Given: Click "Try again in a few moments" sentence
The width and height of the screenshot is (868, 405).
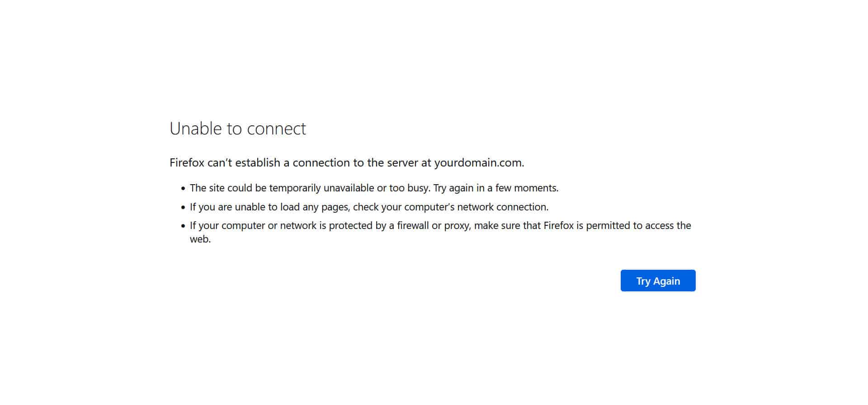Looking at the screenshot, I should (495, 188).
